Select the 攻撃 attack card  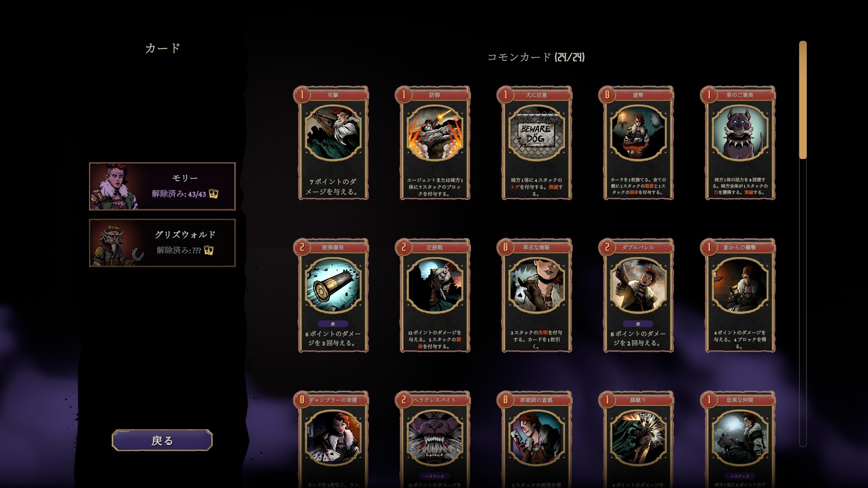click(x=333, y=143)
